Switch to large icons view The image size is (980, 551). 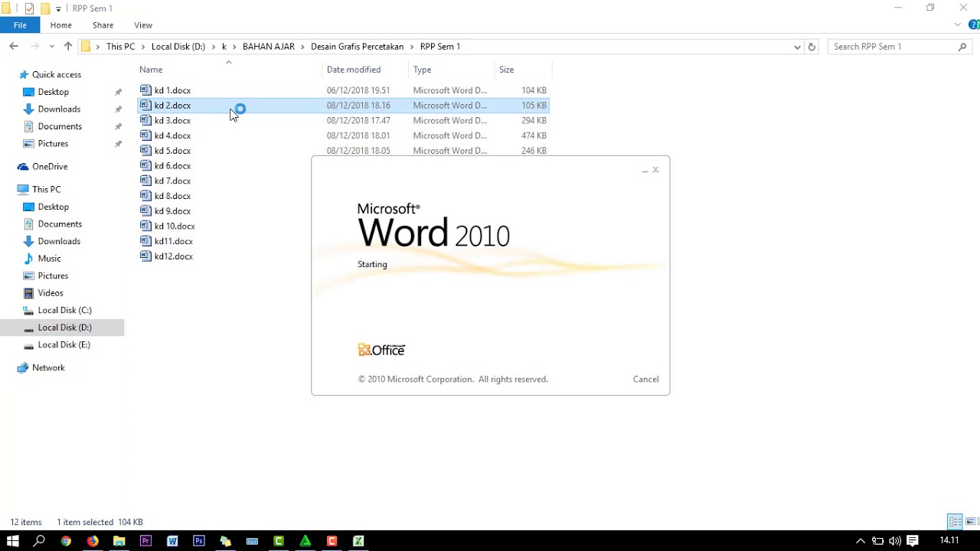(x=971, y=522)
